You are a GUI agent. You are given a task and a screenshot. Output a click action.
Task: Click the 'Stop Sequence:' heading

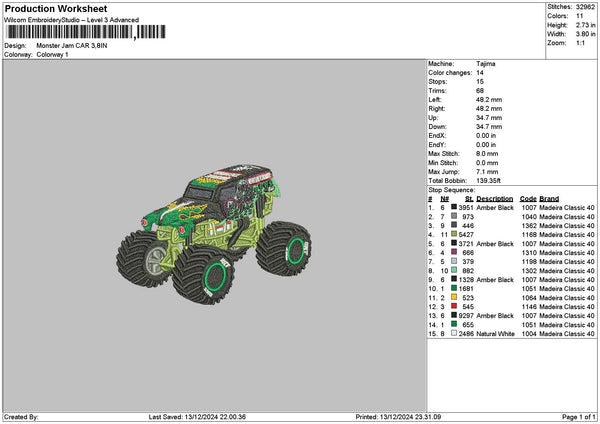pos(452,190)
